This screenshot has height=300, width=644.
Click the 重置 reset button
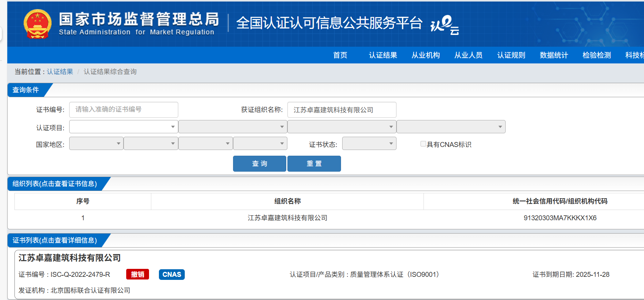pyautogui.click(x=314, y=164)
